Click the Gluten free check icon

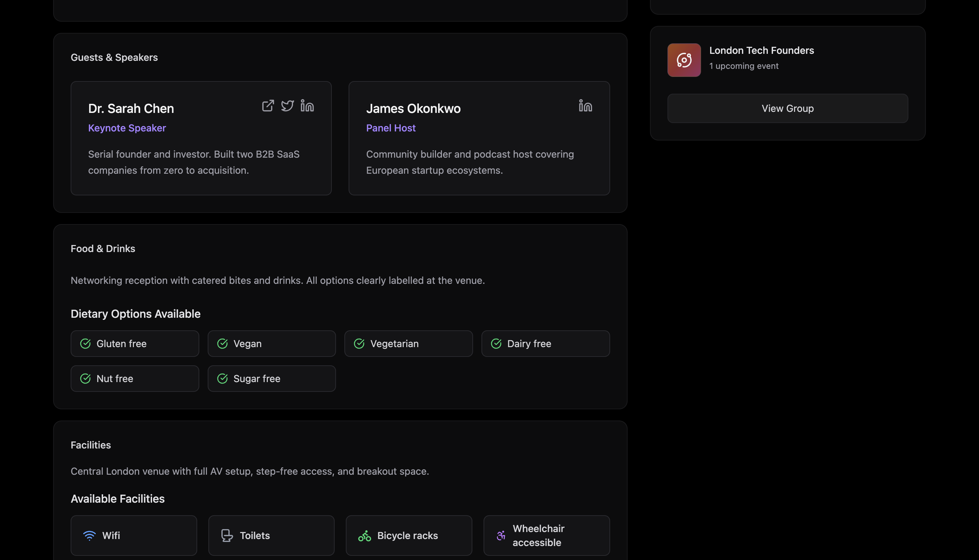(85, 344)
